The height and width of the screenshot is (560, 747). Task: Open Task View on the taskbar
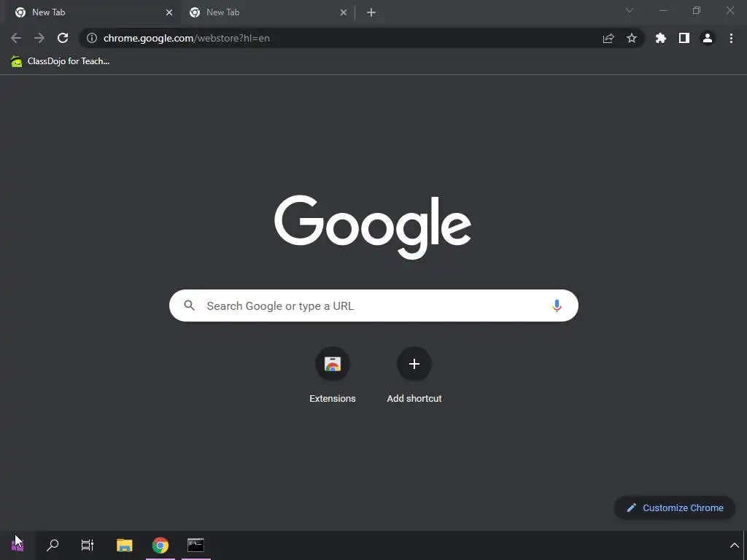click(88, 545)
